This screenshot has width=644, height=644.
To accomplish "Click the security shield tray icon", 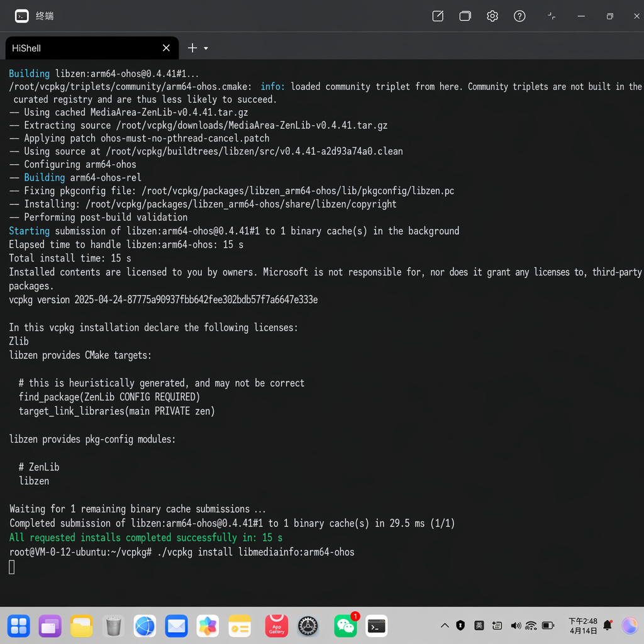I will click(460, 626).
